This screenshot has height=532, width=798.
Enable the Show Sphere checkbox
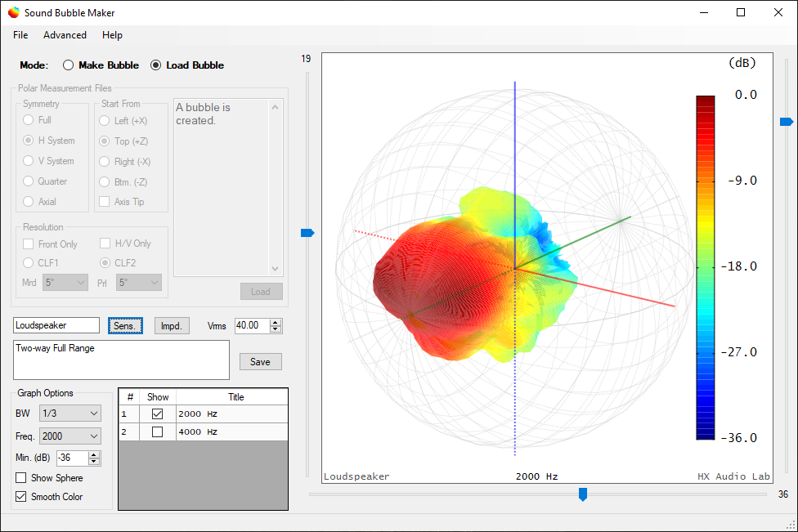pos(21,478)
